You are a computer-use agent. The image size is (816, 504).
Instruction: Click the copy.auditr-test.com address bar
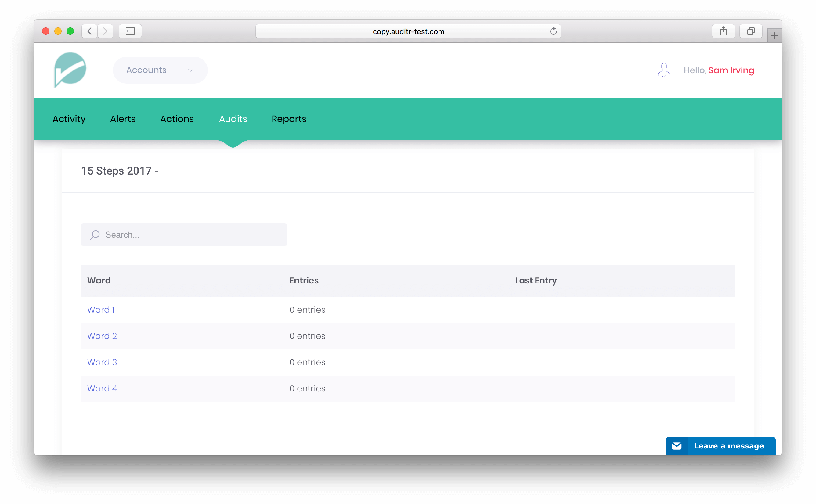tap(408, 31)
